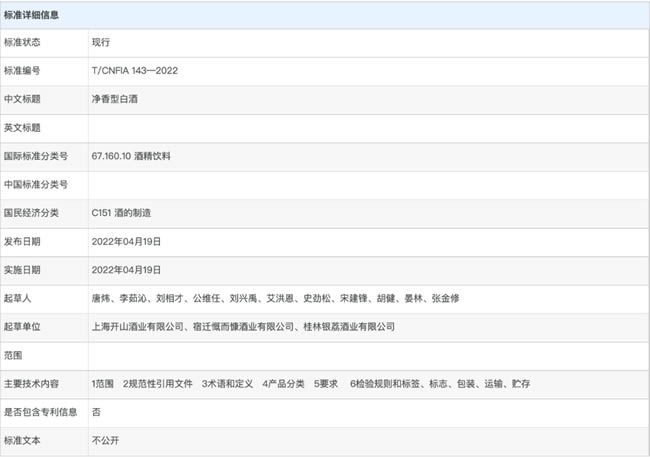Click the main technical content text 1范围
This screenshot has height=457, width=650.
click(x=103, y=384)
